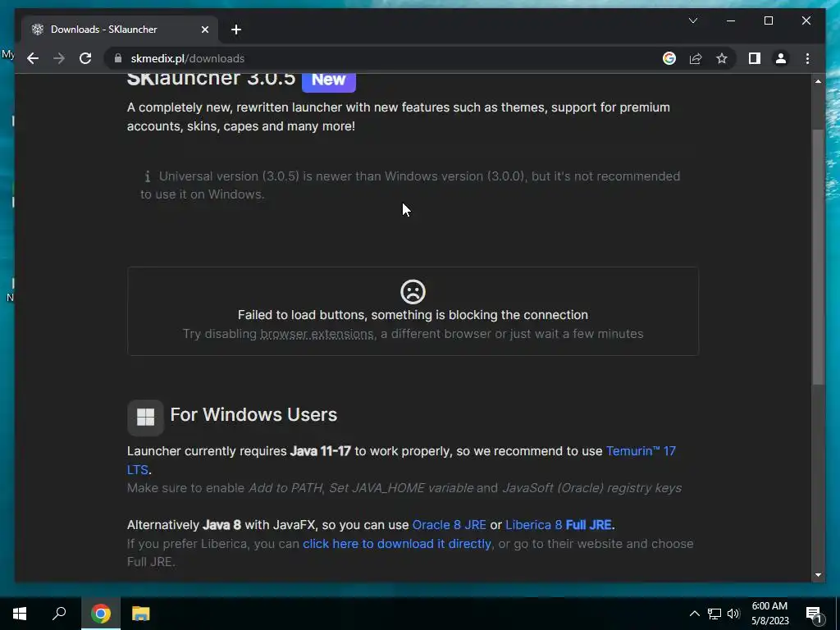Viewport: 840px width, 630px height.
Task: Select the Downloads - SKlauncher tab
Action: click(120, 30)
